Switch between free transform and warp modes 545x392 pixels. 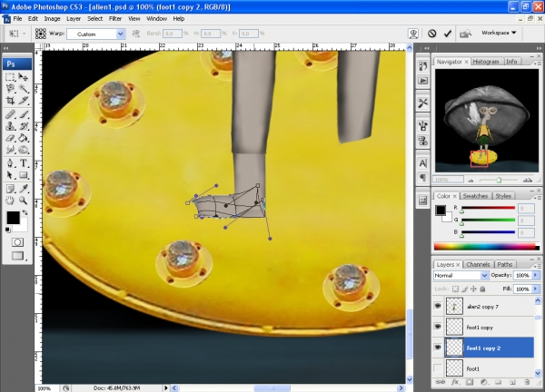click(x=413, y=34)
